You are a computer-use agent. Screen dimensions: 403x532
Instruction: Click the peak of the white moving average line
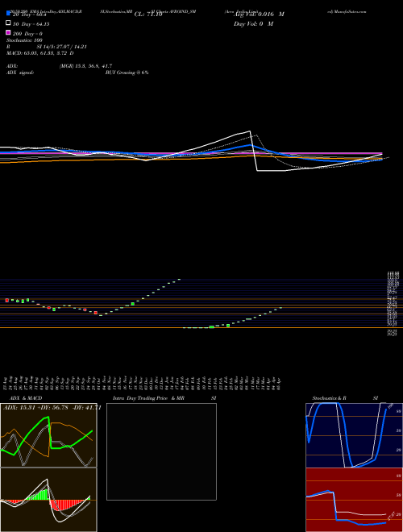click(250, 131)
